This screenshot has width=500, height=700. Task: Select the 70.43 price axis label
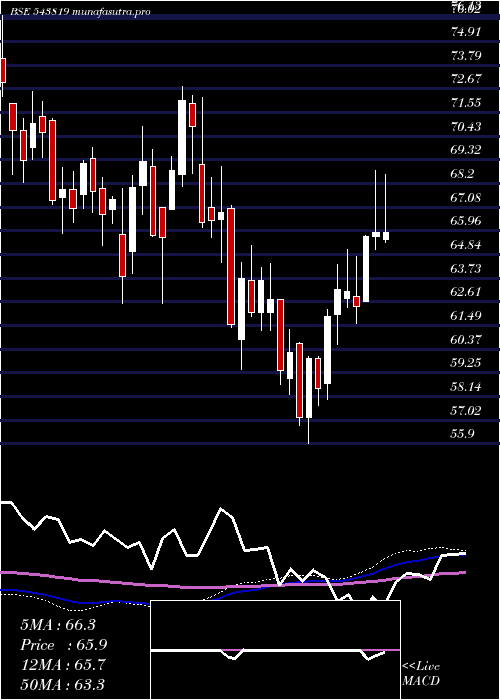click(x=466, y=127)
